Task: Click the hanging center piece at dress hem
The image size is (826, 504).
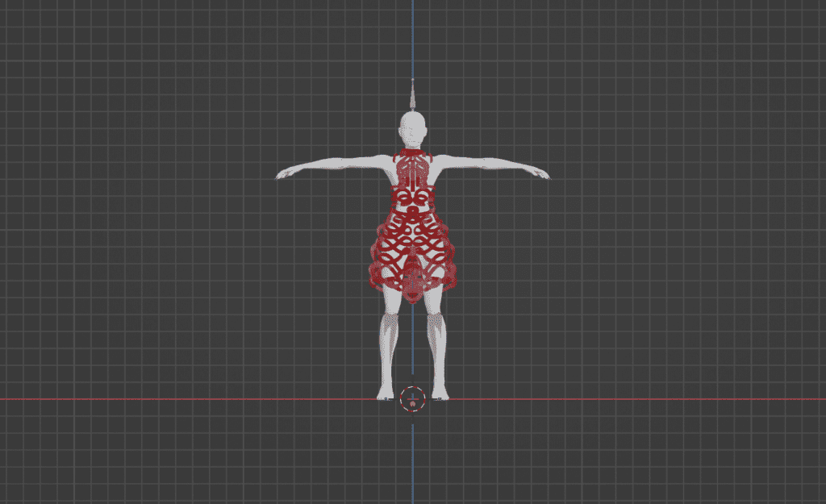Action: click(x=413, y=286)
